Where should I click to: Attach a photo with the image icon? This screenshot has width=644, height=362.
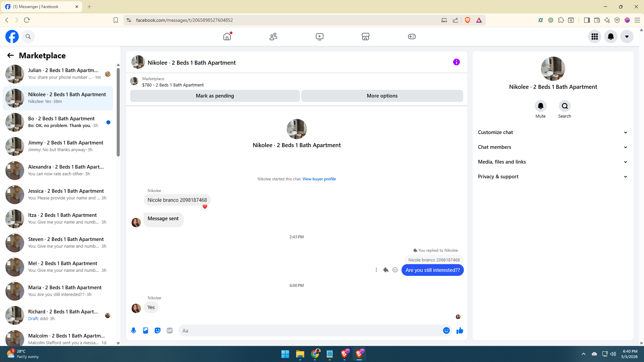[x=146, y=330]
